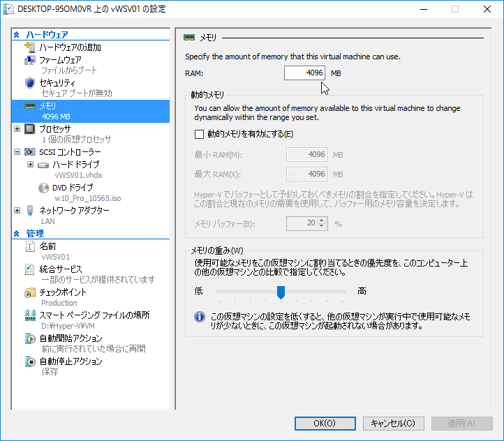Click the チェックポイント icon
Viewport: 504px width, 441px height.
[30, 292]
